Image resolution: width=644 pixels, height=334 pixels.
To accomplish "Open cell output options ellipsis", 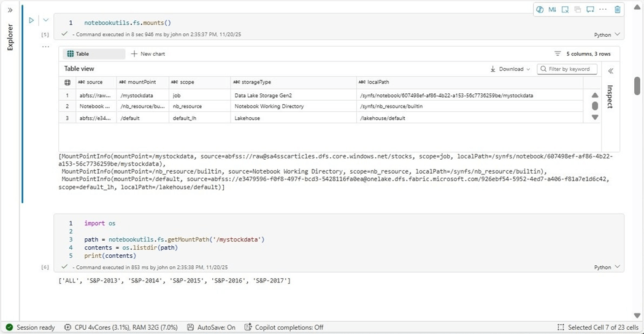I will coord(45,47).
